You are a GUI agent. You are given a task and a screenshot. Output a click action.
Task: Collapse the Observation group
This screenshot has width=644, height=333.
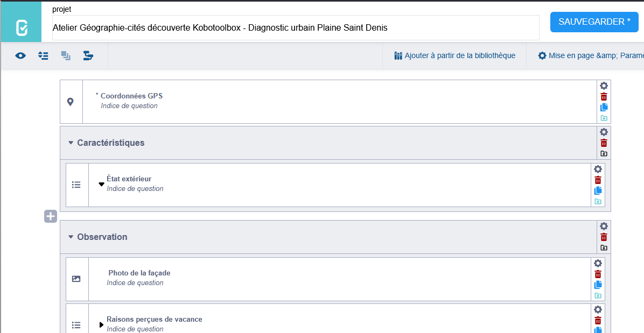[x=71, y=237]
